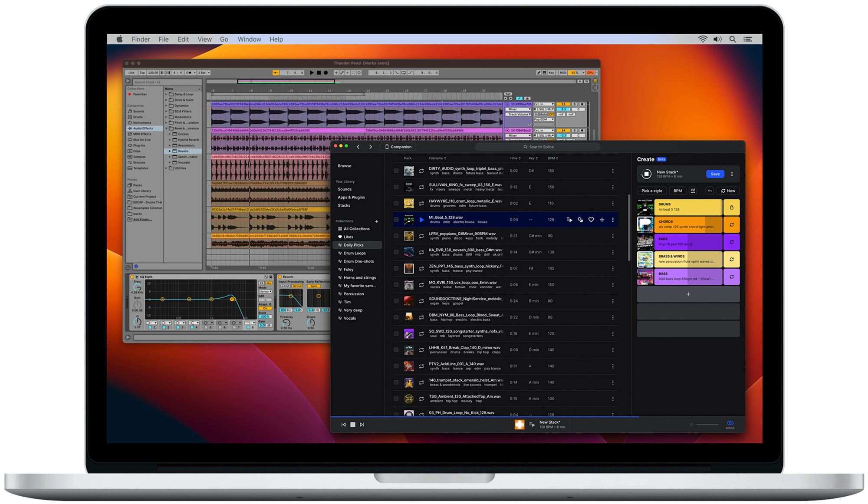Like the MI_Beat_5_128.wav sample

tap(591, 220)
